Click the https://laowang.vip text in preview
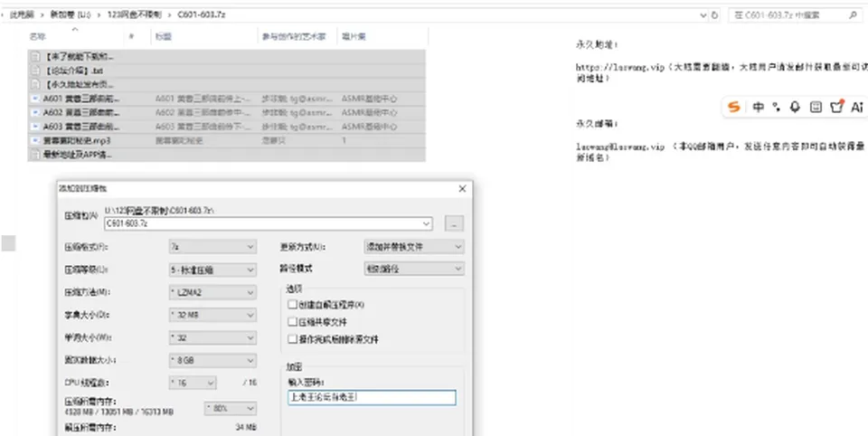 pos(620,67)
